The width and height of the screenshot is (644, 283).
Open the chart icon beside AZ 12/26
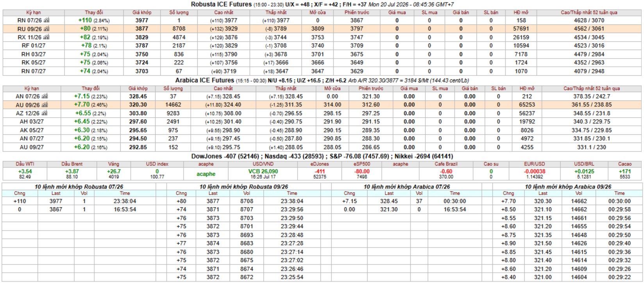point(44,113)
